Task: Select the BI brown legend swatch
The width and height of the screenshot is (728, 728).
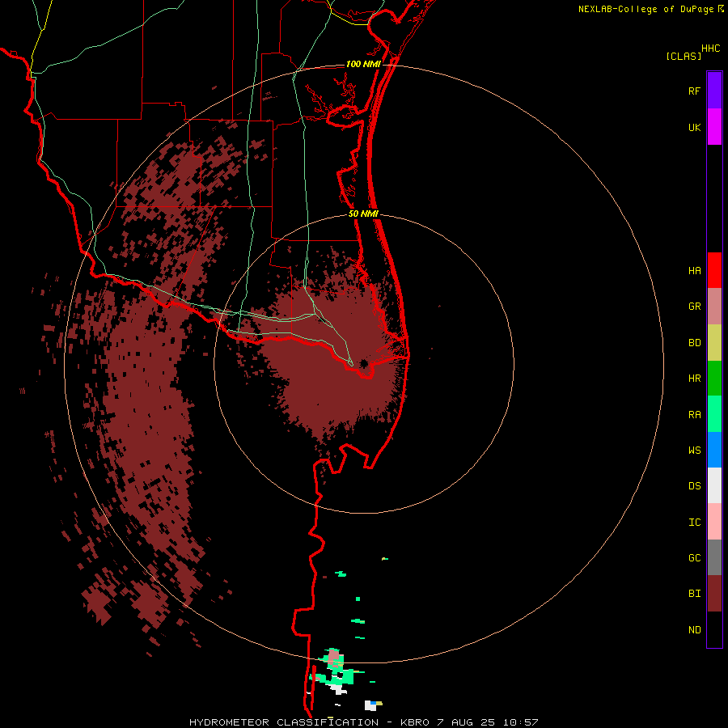Action: 714,594
